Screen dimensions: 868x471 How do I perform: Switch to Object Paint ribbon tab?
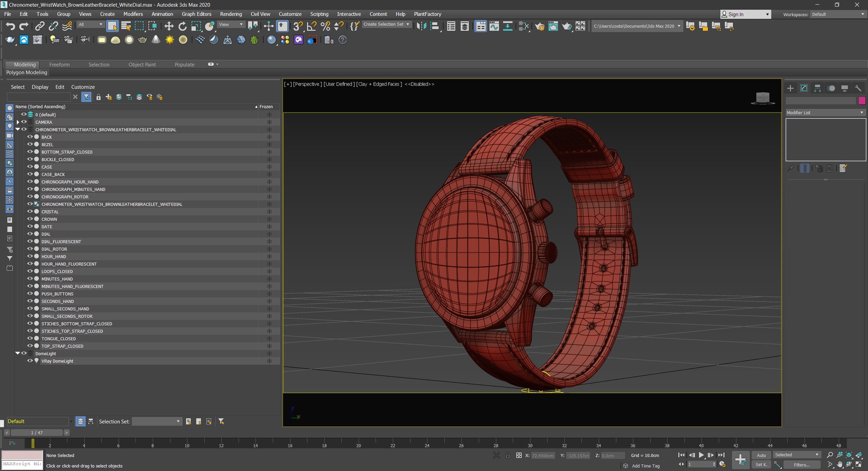tap(142, 65)
